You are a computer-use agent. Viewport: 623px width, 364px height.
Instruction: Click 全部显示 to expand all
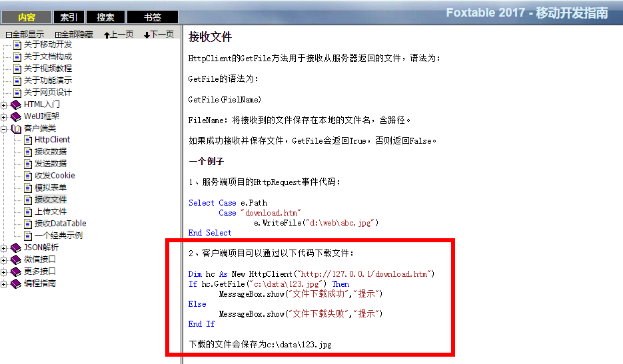(x=25, y=35)
